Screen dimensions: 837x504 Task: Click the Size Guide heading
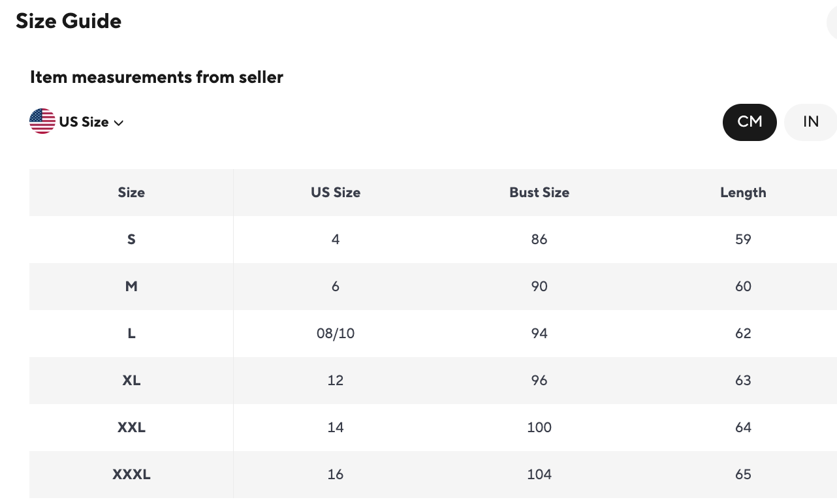click(69, 21)
